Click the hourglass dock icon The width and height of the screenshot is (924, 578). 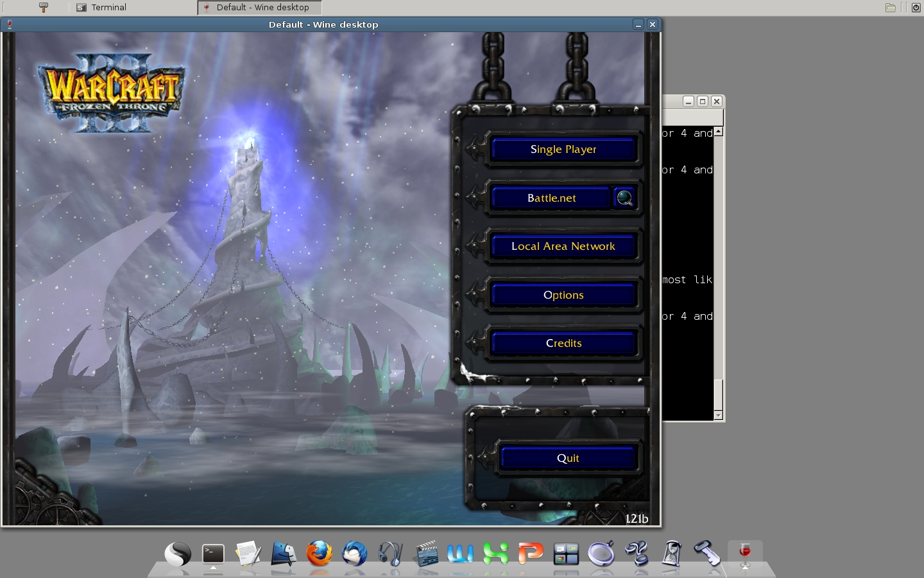[x=672, y=554]
